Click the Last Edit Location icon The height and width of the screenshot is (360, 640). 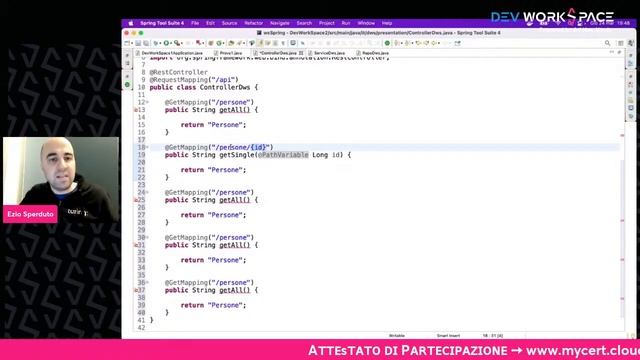pos(418,43)
